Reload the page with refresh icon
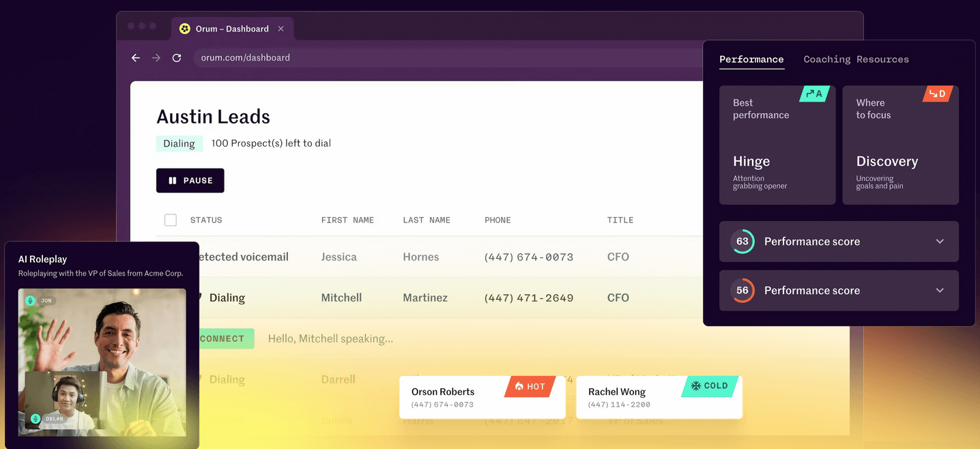This screenshot has width=980, height=449. [177, 58]
